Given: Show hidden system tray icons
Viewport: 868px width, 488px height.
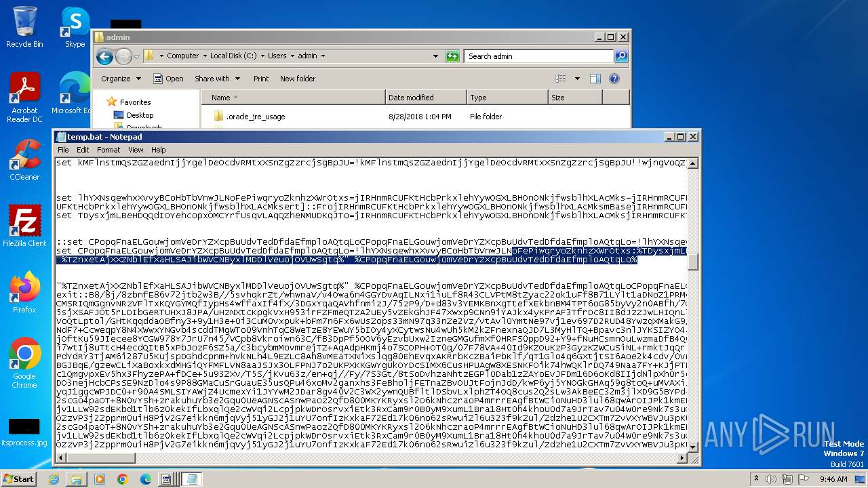Looking at the screenshot, I should coord(757,479).
